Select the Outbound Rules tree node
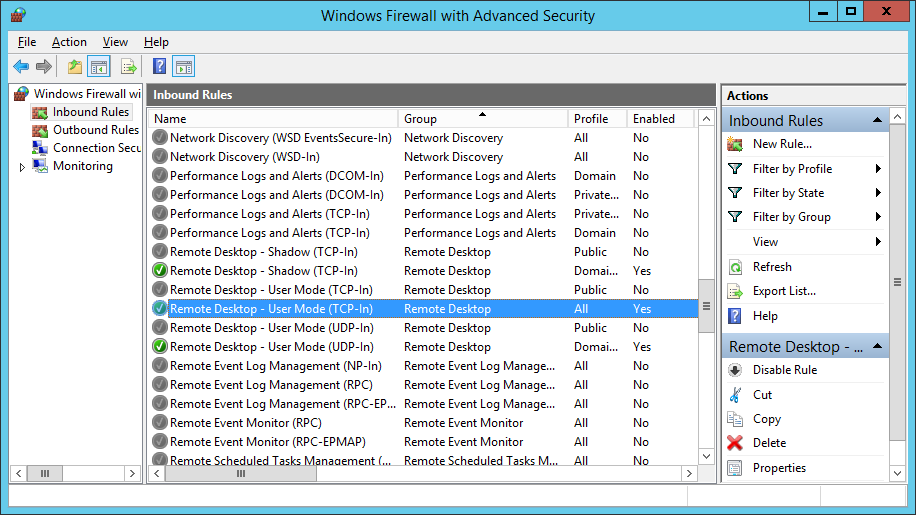 [95, 130]
